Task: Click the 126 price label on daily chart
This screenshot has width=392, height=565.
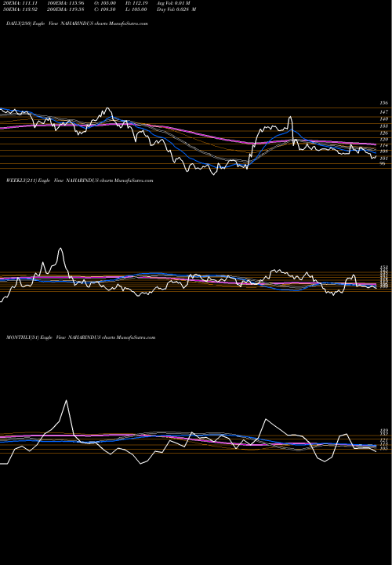Action: 384,133
